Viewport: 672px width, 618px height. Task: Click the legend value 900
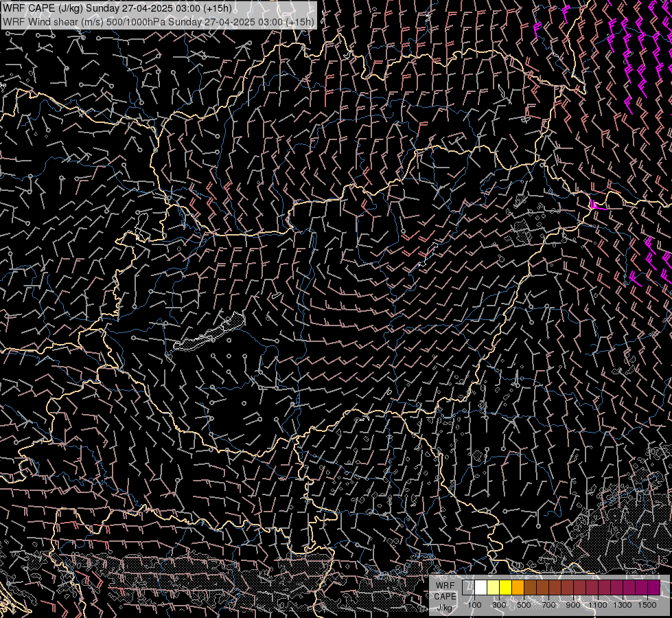click(573, 605)
